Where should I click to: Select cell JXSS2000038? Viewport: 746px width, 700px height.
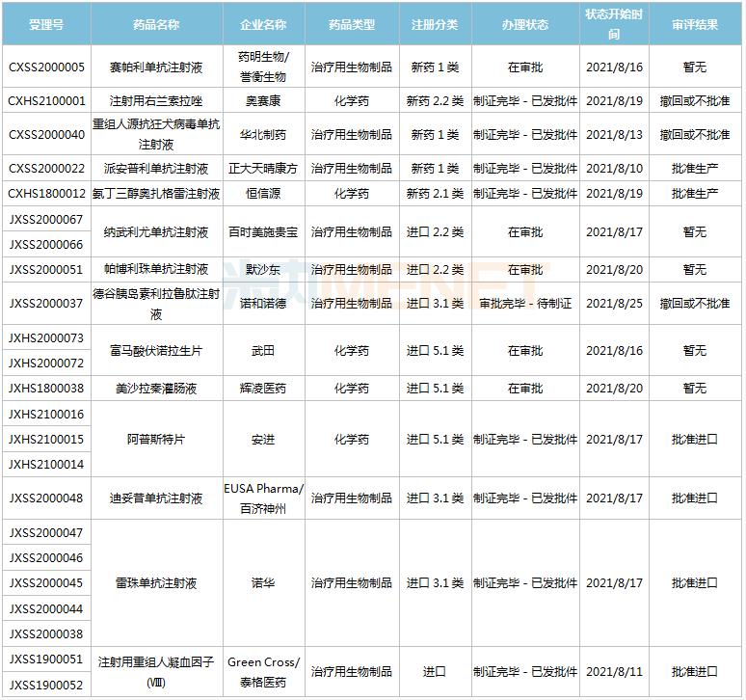tap(46, 633)
